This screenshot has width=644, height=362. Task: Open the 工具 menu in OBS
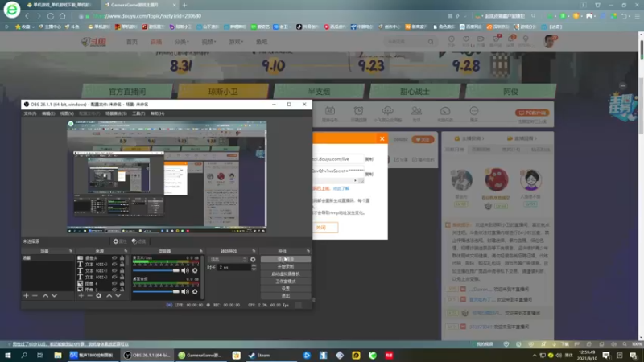pos(138,113)
